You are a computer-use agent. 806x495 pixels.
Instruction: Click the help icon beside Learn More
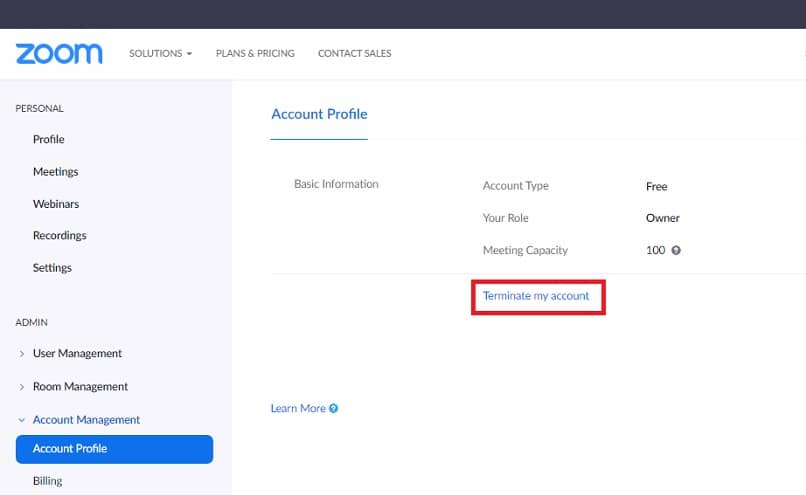(x=334, y=408)
